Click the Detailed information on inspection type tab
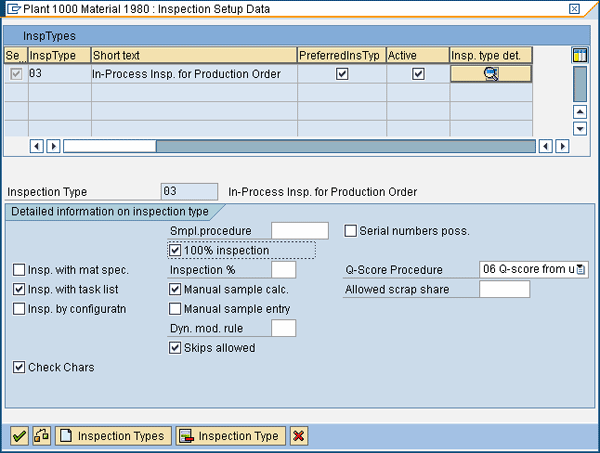This screenshot has width=600, height=453. click(x=108, y=211)
